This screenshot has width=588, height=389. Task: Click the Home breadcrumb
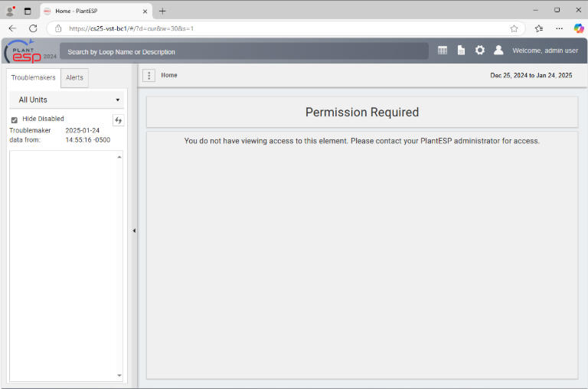click(169, 75)
